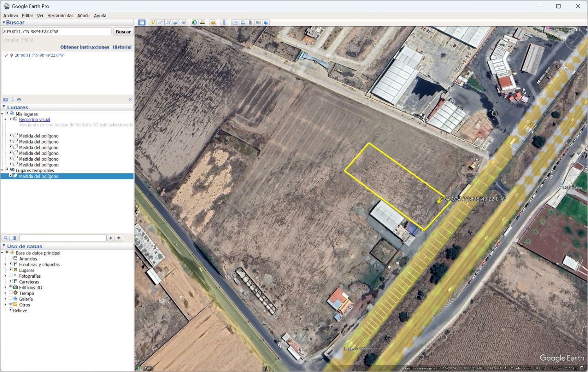Screen dimensions: 588x372
Task: Select the add polygon tool
Action: point(160,23)
